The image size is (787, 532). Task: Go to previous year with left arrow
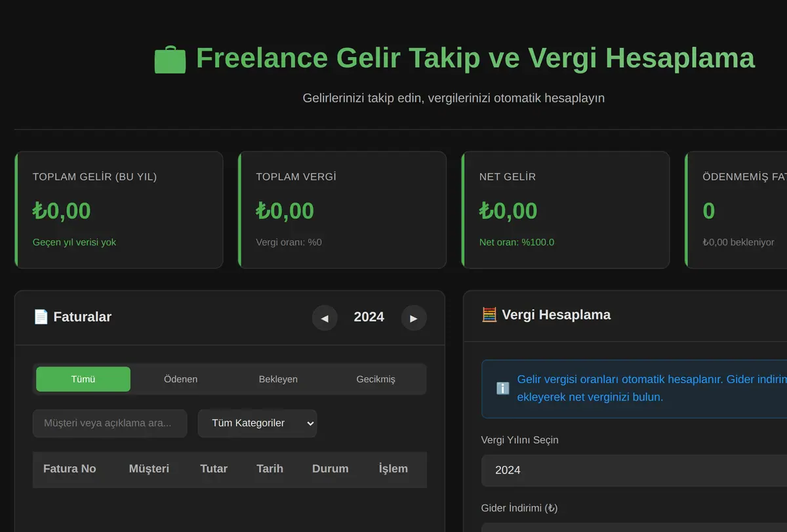click(325, 318)
